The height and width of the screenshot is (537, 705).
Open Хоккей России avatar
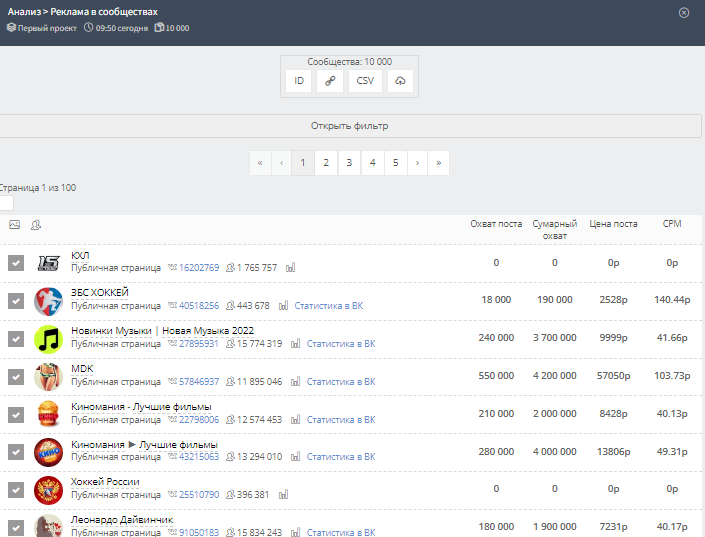tap(49, 490)
